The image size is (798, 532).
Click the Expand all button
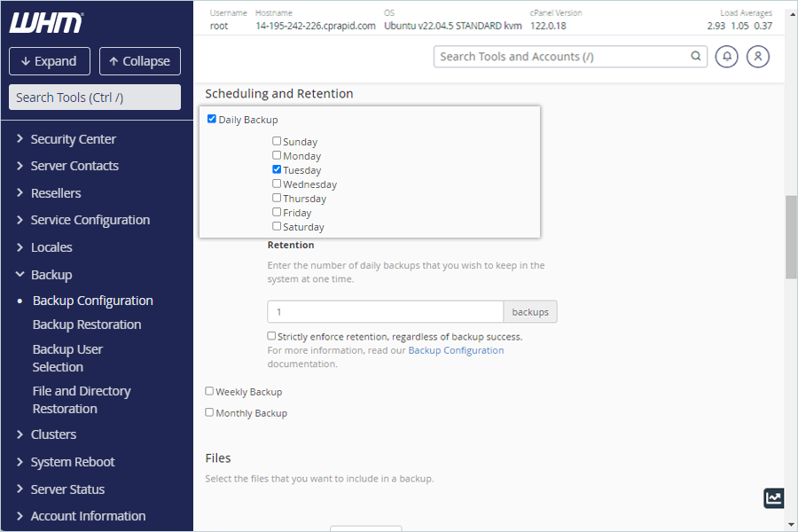click(x=50, y=61)
